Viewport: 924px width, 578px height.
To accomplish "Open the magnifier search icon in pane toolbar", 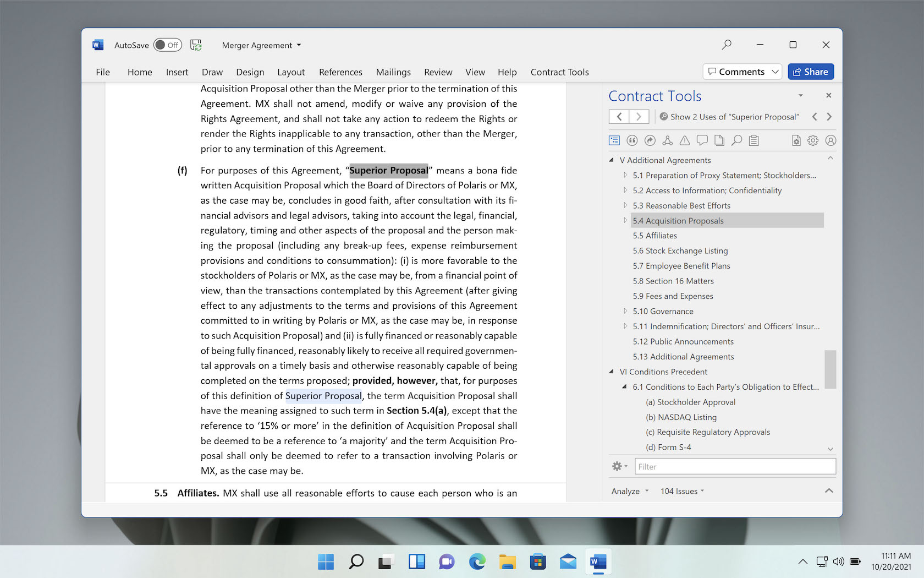I will coord(736,140).
